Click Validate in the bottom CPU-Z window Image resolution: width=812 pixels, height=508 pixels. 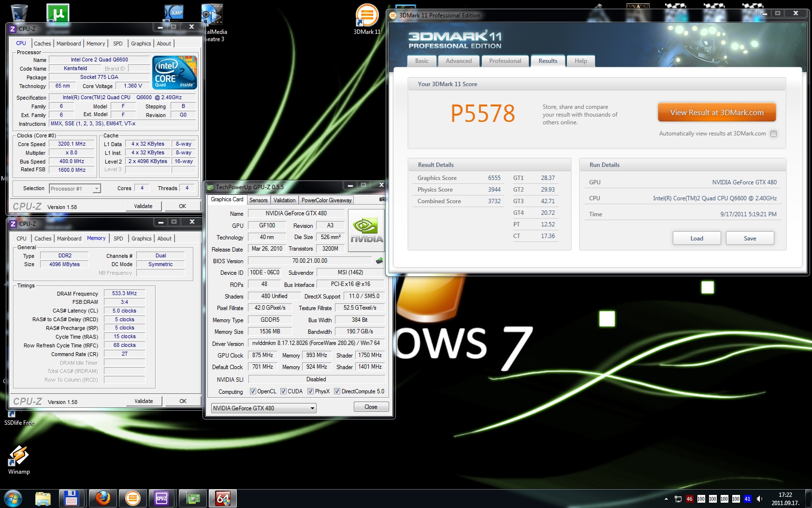tap(144, 401)
